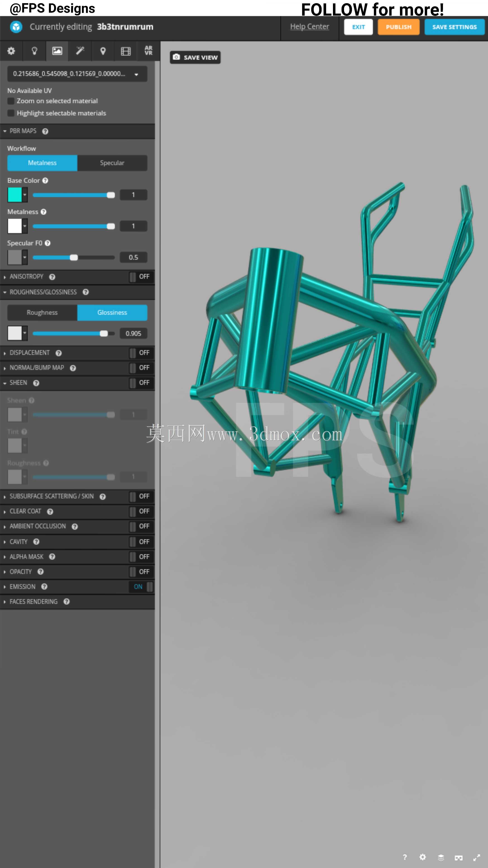Click the Glossiness slider handle
The height and width of the screenshot is (868, 488).
pos(104,334)
